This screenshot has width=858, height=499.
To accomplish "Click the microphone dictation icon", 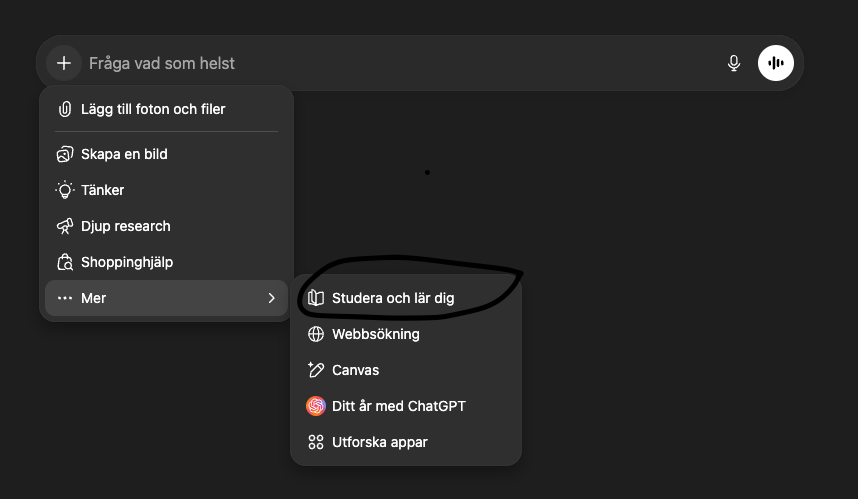I will point(734,63).
